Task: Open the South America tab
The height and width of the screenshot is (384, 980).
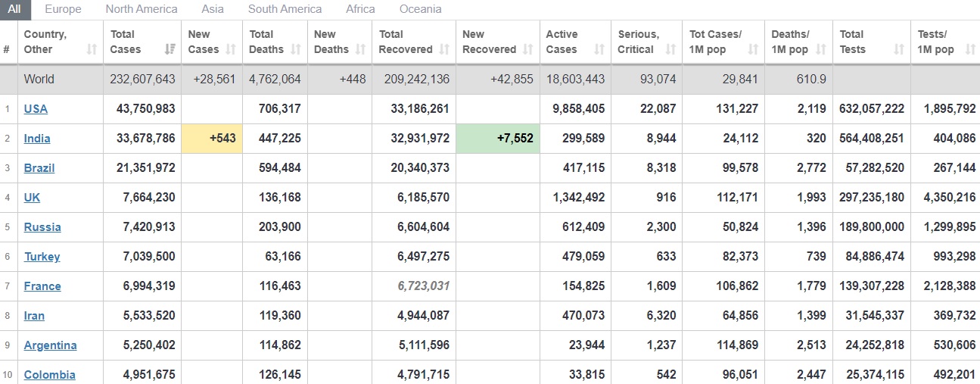Action: [285, 9]
